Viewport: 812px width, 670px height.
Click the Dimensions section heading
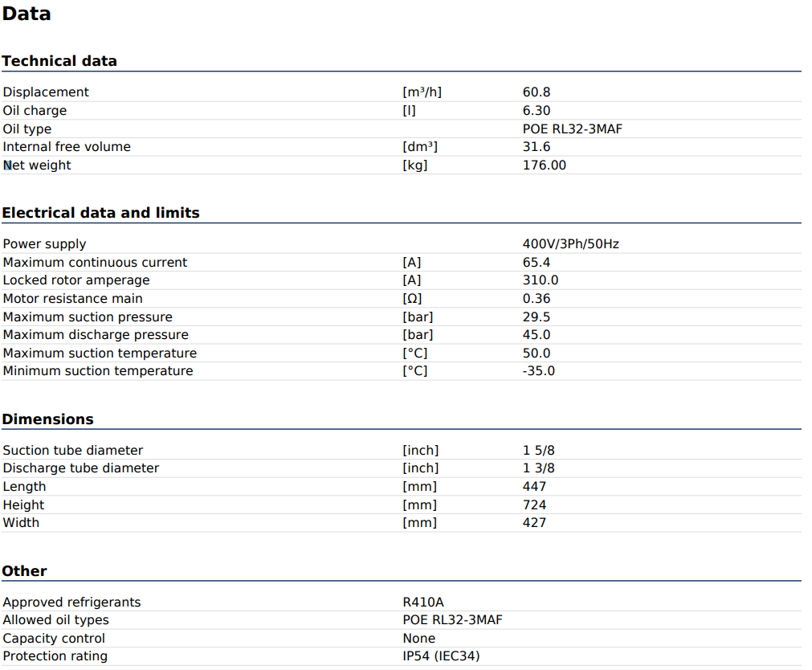tap(47, 419)
